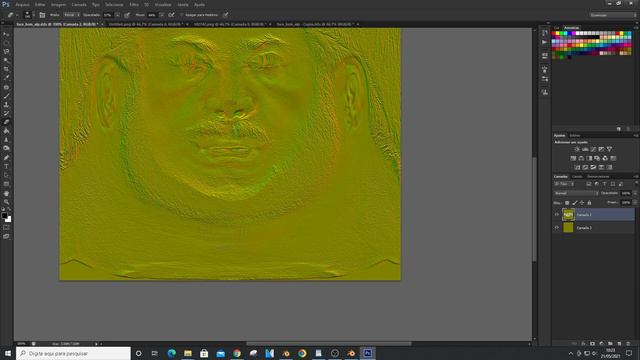Create new layer from Layers panel footer

tap(619, 344)
